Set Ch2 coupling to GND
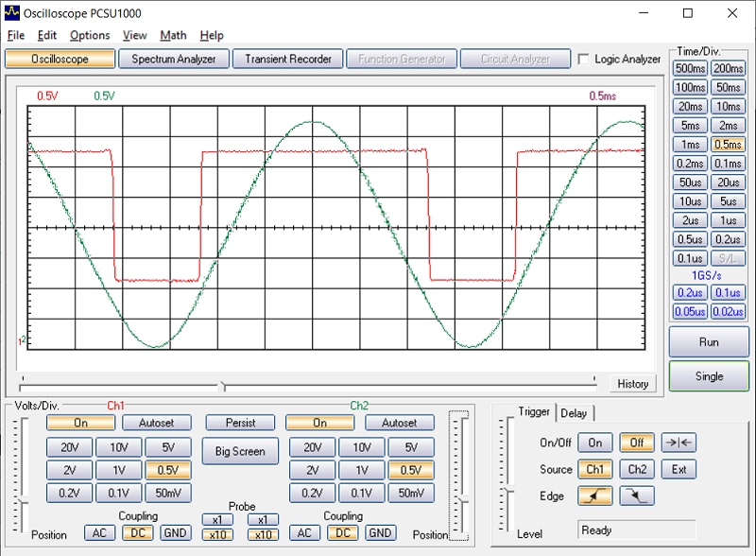Screen dimensions: 756x556 pyautogui.click(x=381, y=533)
